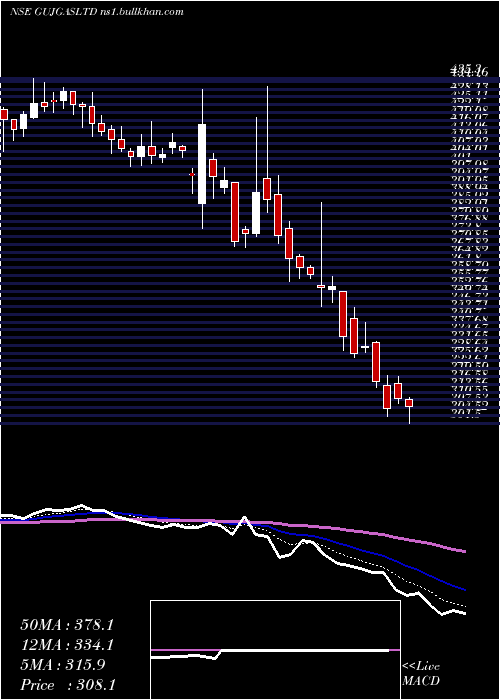The width and height of the screenshot is (500, 700).
Task: Open the MACD inset chart panel
Action: [275, 650]
